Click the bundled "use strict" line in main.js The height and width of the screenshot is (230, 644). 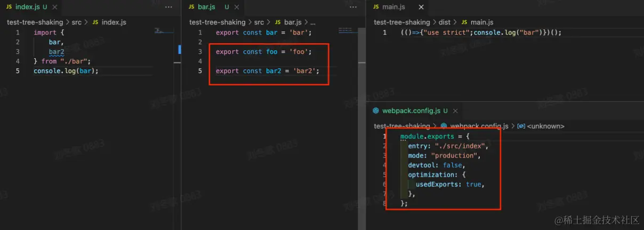coord(481,33)
